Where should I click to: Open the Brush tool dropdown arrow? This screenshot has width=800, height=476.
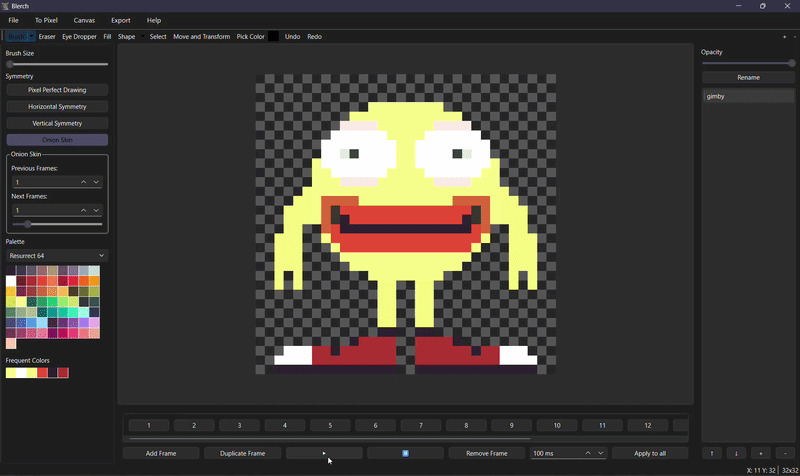coord(31,36)
